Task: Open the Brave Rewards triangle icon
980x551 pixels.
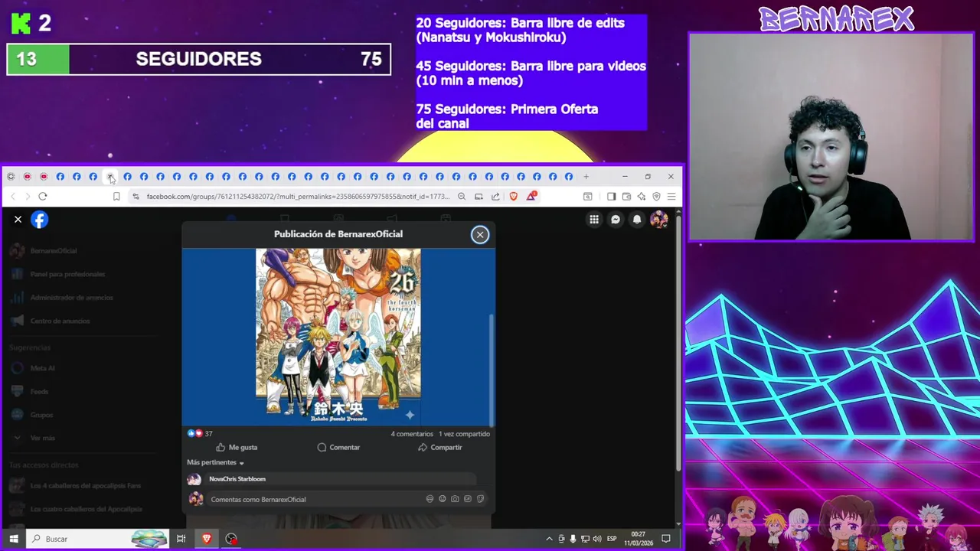Action: (x=531, y=197)
